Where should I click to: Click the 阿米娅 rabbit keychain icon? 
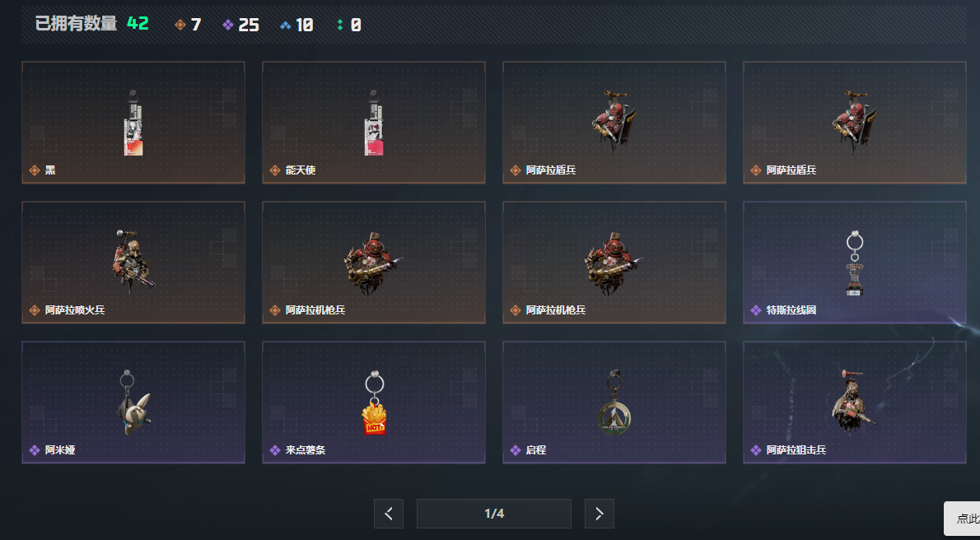coord(133,402)
